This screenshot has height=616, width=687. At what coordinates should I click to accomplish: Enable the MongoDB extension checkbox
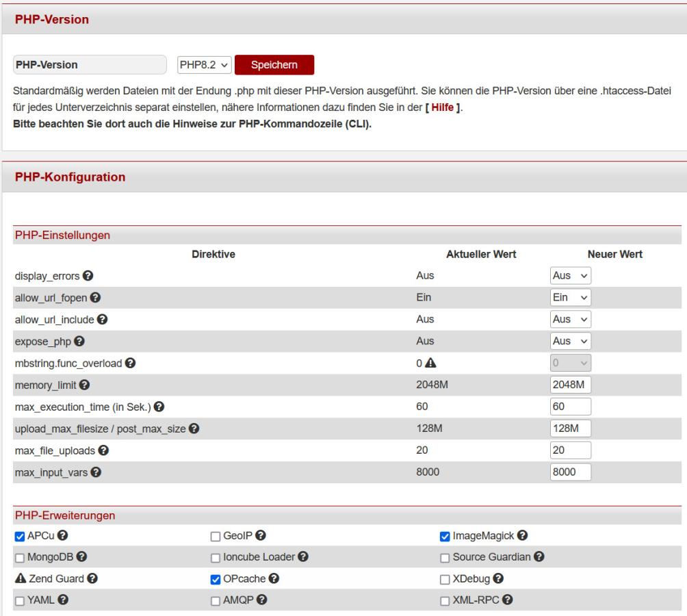19,557
